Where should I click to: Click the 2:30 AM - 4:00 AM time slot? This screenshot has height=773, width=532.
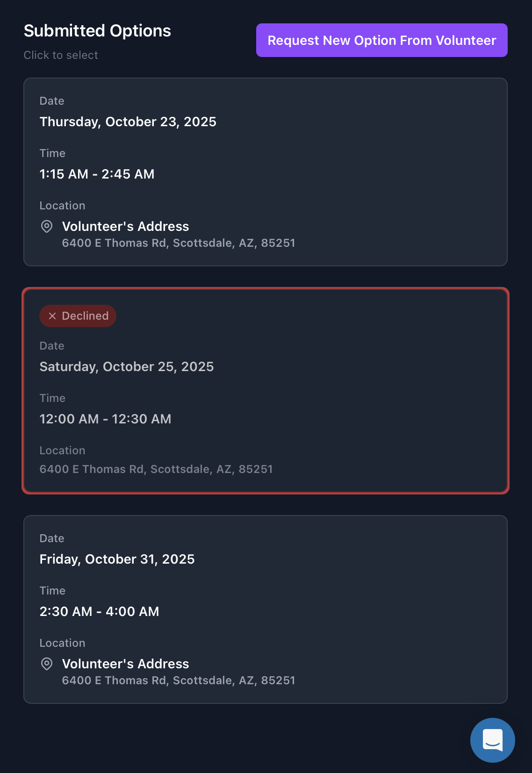pyautogui.click(x=100, y=611)
